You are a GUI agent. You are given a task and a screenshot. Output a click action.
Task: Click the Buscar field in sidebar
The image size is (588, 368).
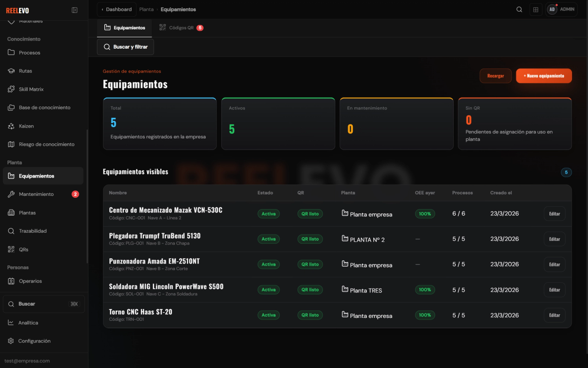click(44, 304)
